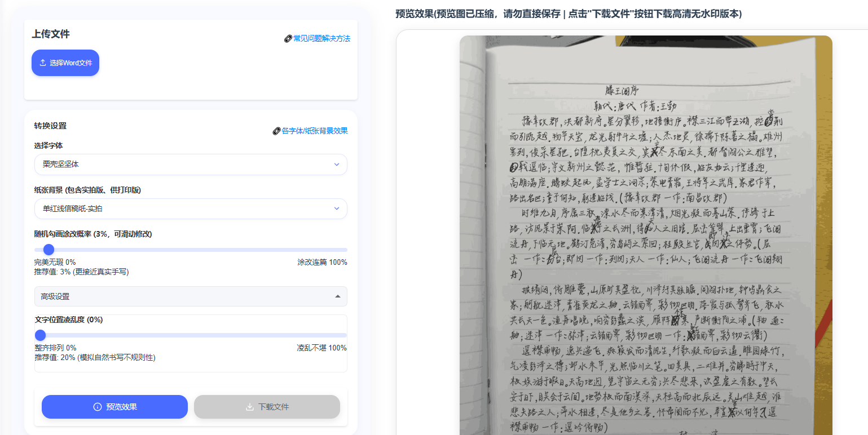Click the paperclip icon beside 常见问题解决方法

pos(288,39)
